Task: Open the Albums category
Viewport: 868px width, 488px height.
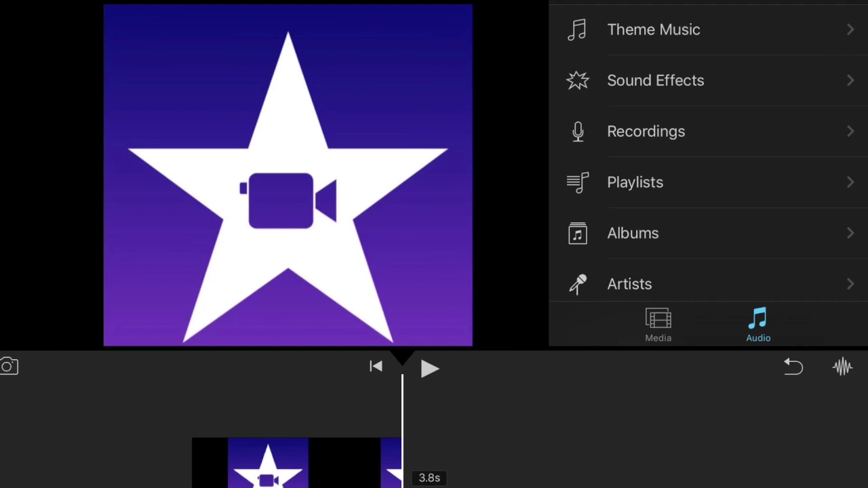Action: click(x=708, y=233)
